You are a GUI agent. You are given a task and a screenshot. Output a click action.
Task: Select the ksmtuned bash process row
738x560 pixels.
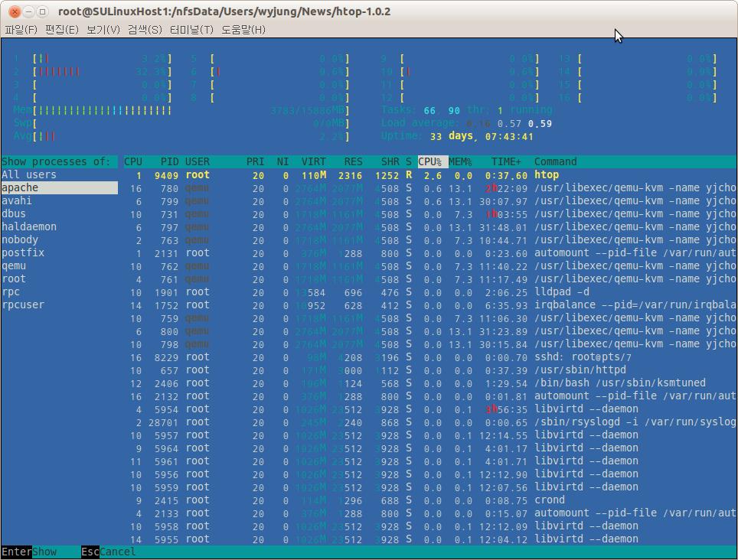(x=430, y=383)
